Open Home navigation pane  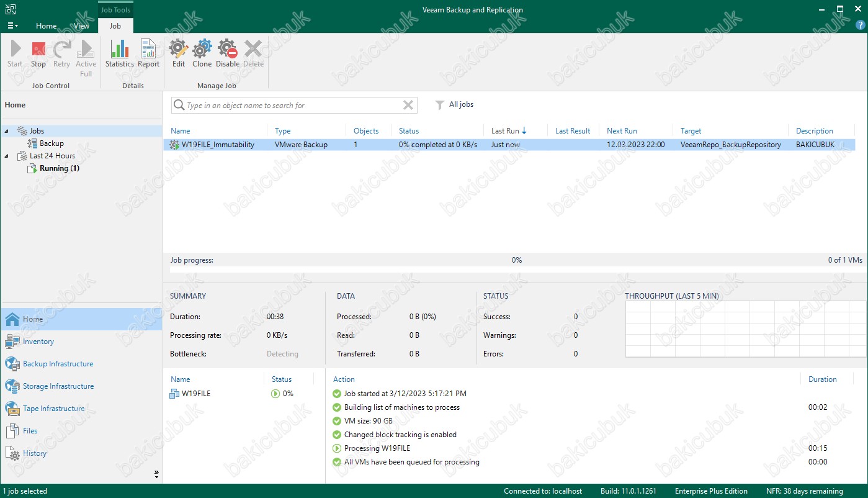click(x=81, y=319)
